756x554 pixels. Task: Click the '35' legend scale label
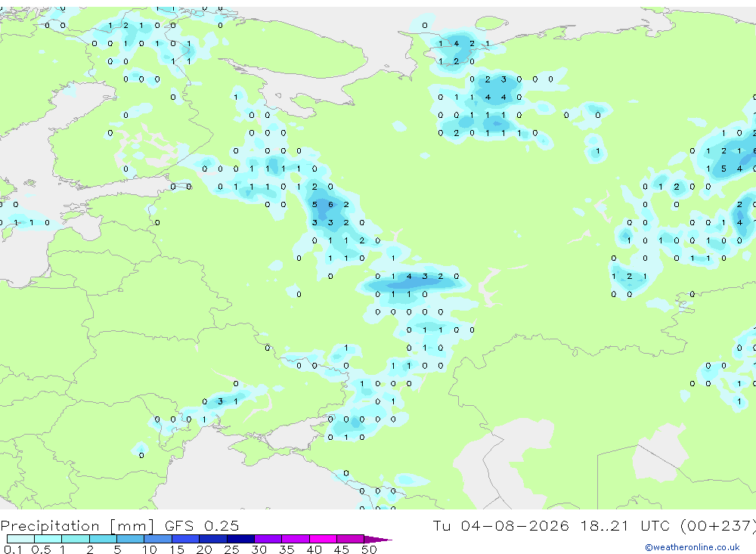point(287,549)
